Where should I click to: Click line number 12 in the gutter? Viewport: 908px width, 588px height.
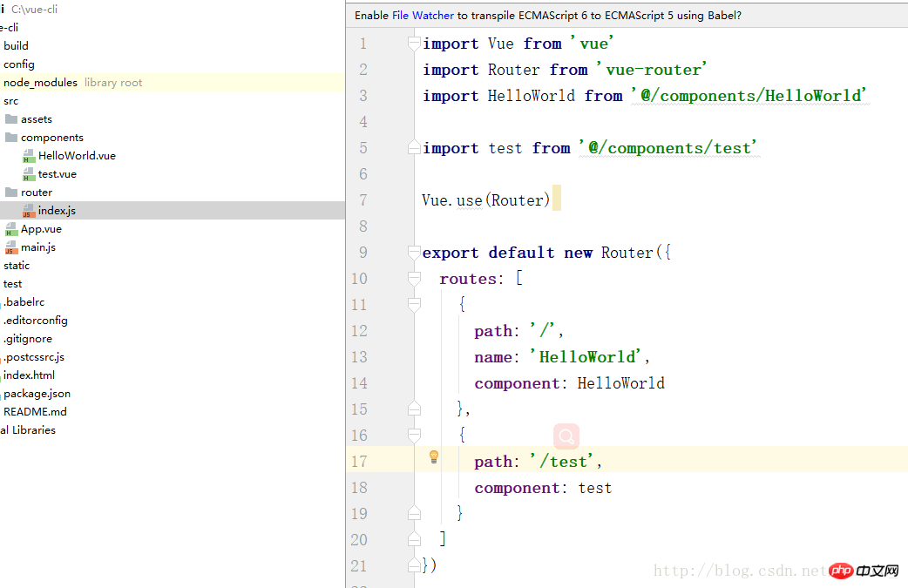[x=359, y=331]
